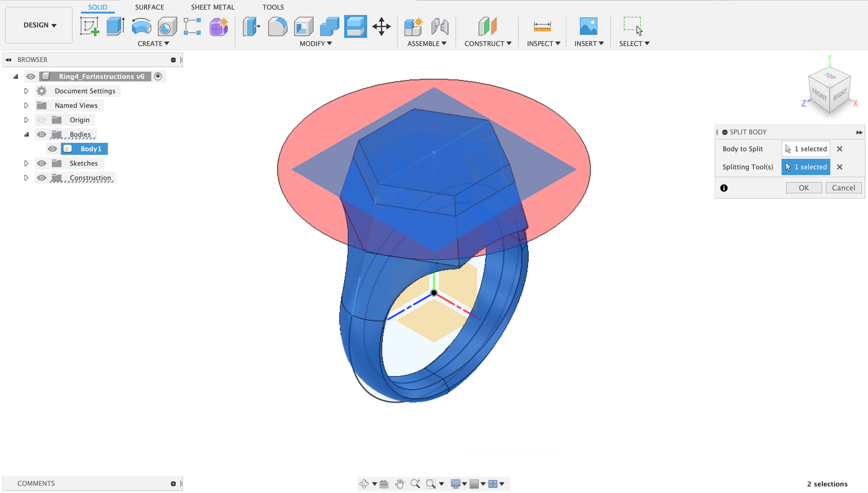Image resolution: width=868 pixels, height=493 pixels.
Task: Expand the Sketches tree node
Action: point(26,163)
